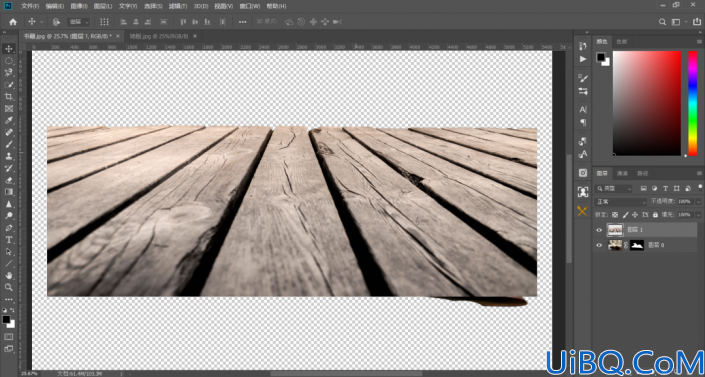705x377 pixels.
Task: Click the rainbow hue slider bar
Action: coord(692,103)
